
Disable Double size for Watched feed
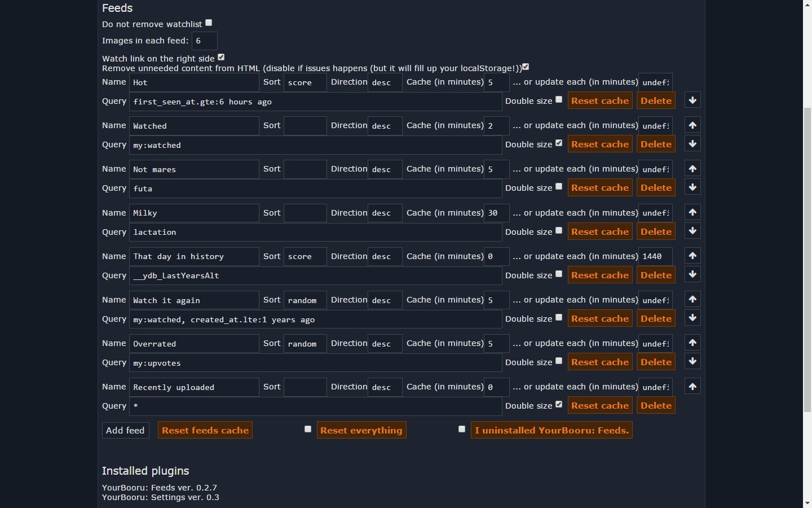click(x=559, y=143)
